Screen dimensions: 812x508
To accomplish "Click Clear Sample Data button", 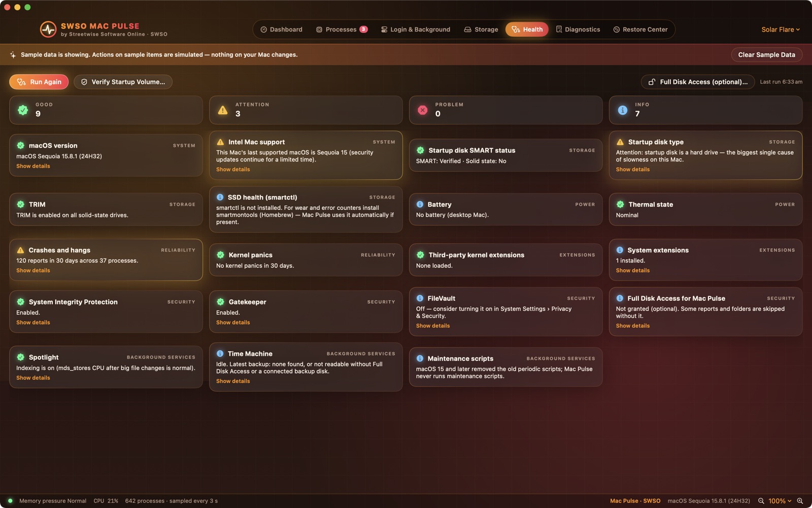I will 766,55.
